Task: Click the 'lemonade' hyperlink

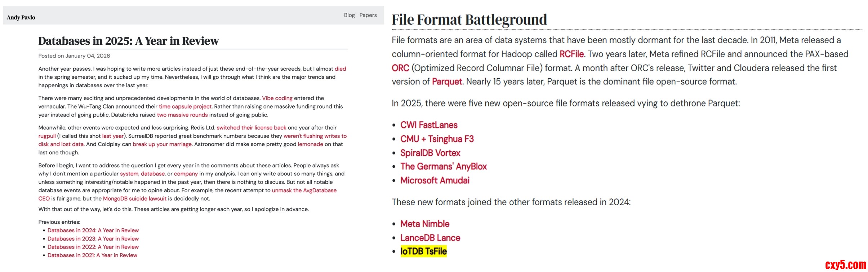Action: coord(310,144)
